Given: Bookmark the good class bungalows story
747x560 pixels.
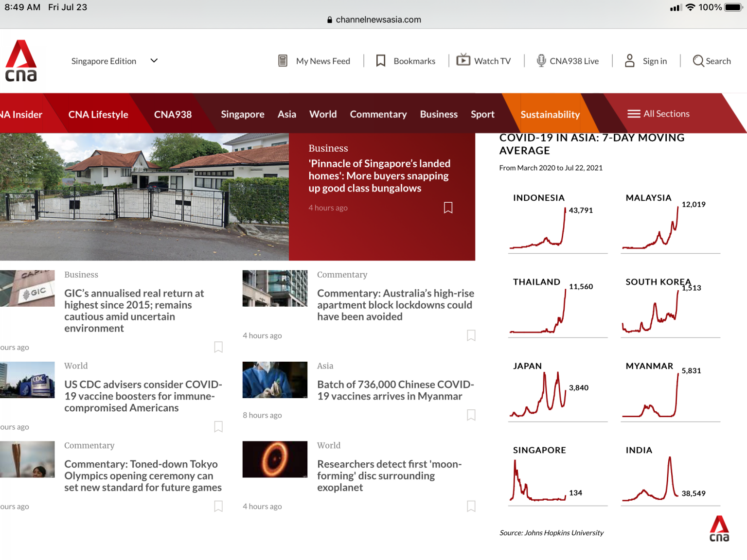Looking at the screenshot, I should (x=448, y=208).
